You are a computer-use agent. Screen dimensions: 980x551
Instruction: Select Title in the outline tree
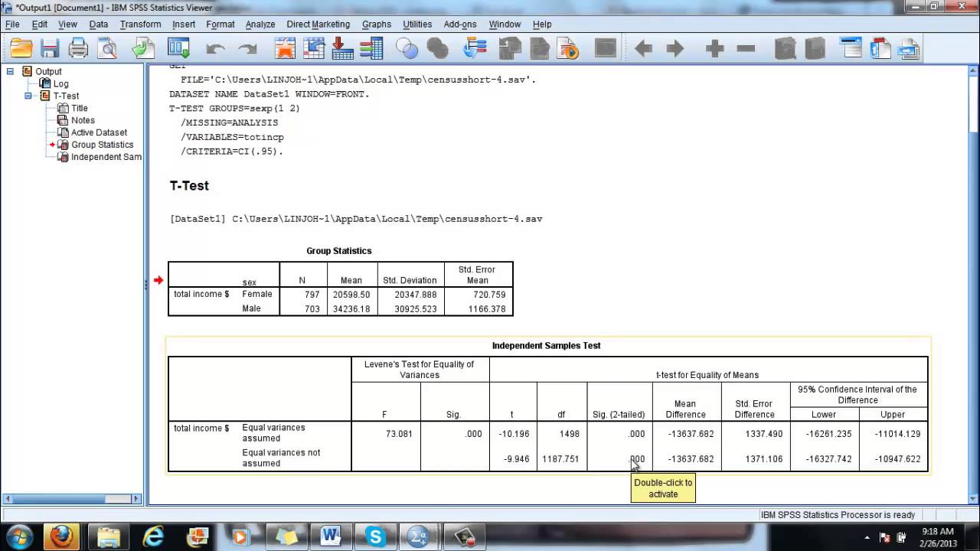coord(80,108)
